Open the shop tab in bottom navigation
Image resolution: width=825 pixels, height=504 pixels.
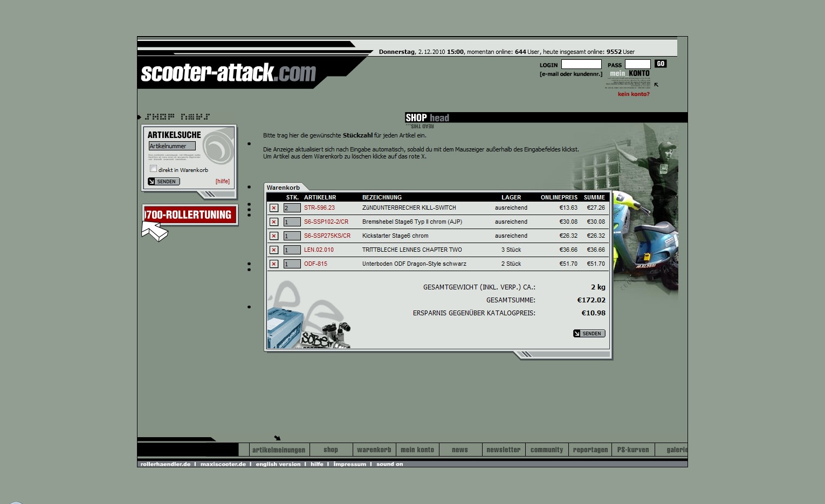pyautogui.click(x=331, y=450)
